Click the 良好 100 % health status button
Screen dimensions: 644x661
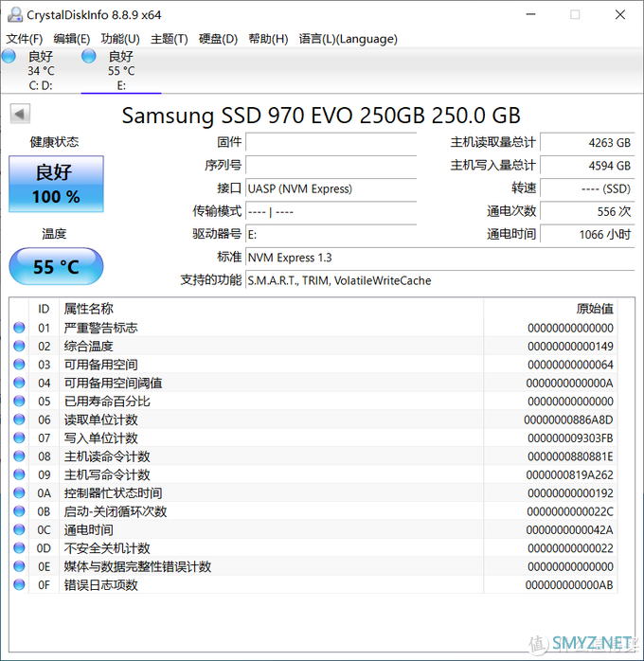coord(56,184)
